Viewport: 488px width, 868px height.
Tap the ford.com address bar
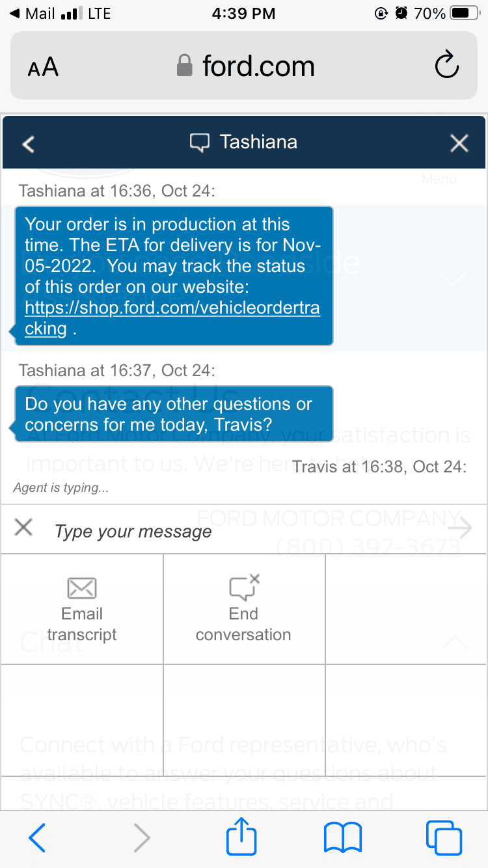246,66
